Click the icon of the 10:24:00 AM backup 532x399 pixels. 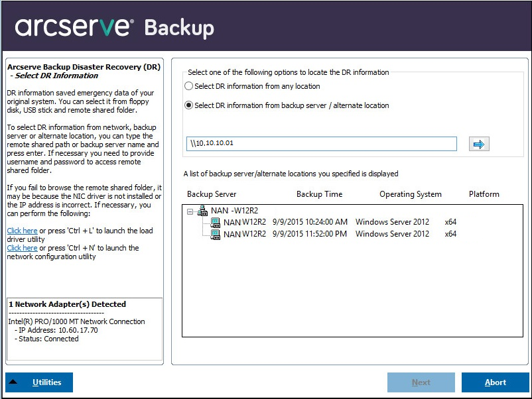coord(215,222)
